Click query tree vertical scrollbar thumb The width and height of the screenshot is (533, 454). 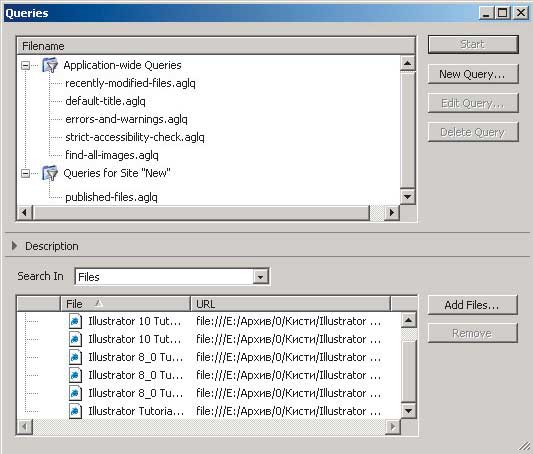click(x=408, y=129)
